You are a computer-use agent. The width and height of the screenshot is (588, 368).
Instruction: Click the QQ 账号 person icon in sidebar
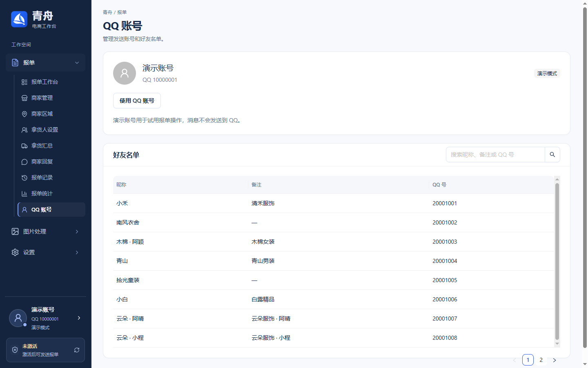pyautogui.click(x=24, y=210)
